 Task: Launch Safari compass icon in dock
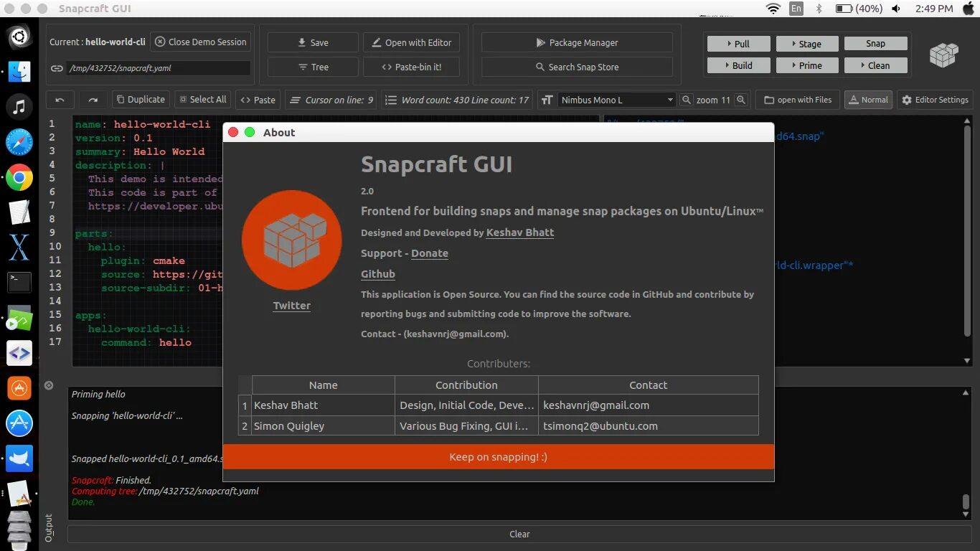pyautogui.click(x=19, y=142)
